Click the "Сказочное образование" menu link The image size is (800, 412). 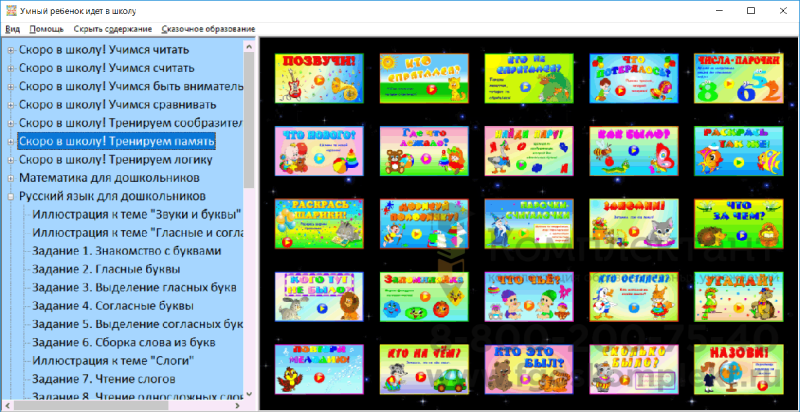(x=208, y=29)
